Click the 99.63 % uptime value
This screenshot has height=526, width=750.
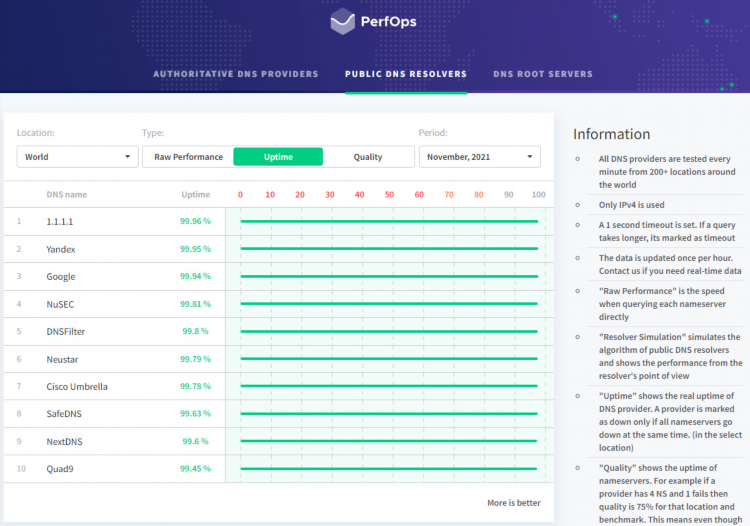click(195, 413)
